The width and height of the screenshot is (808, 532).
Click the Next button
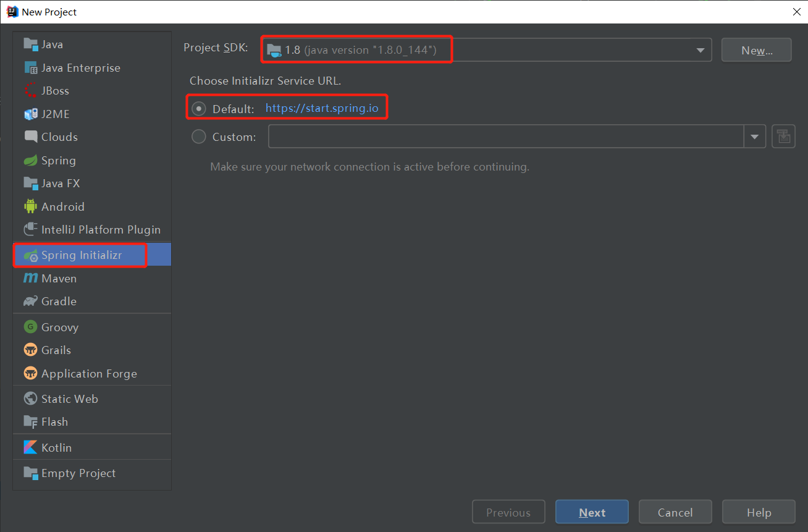591,512
